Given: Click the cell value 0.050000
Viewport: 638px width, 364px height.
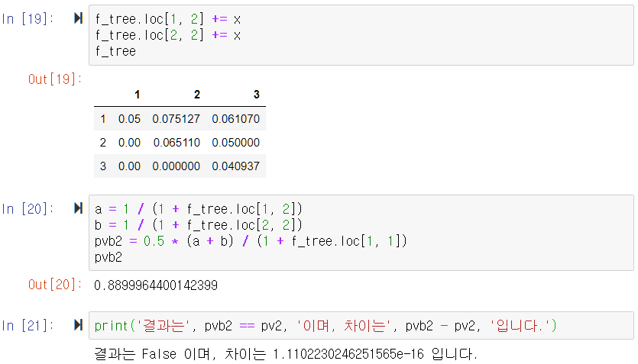Looking at the screenshot, I should tap(235, 143).
